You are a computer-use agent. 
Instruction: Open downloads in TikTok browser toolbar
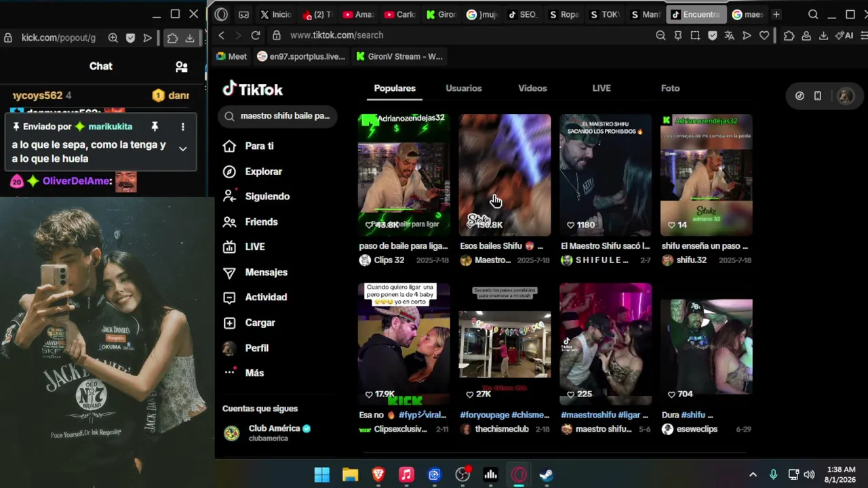(x=823, y=36)
